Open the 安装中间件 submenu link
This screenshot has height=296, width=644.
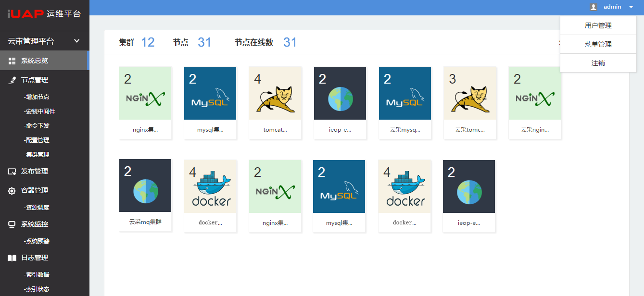(x=39, y=111)
